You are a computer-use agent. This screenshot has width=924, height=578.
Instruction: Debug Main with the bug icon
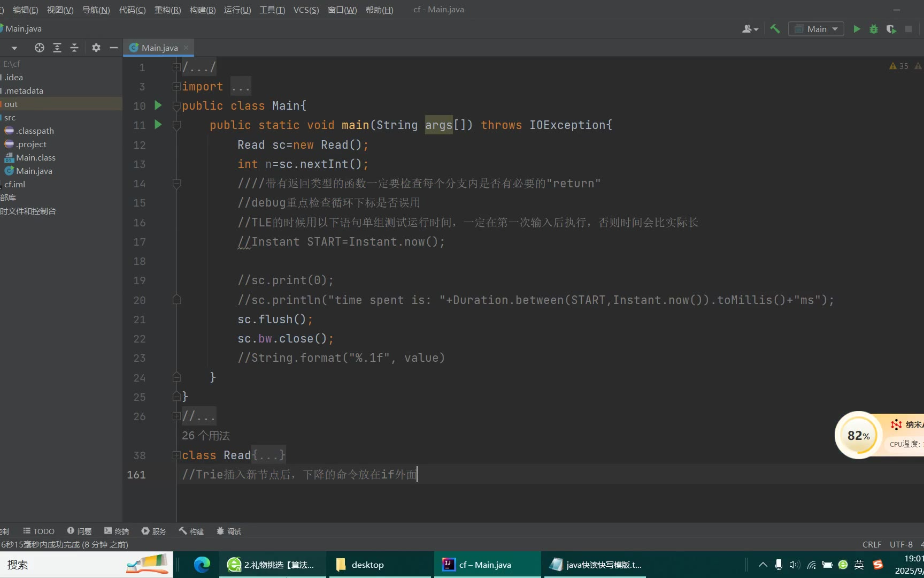tap(874, 29)
